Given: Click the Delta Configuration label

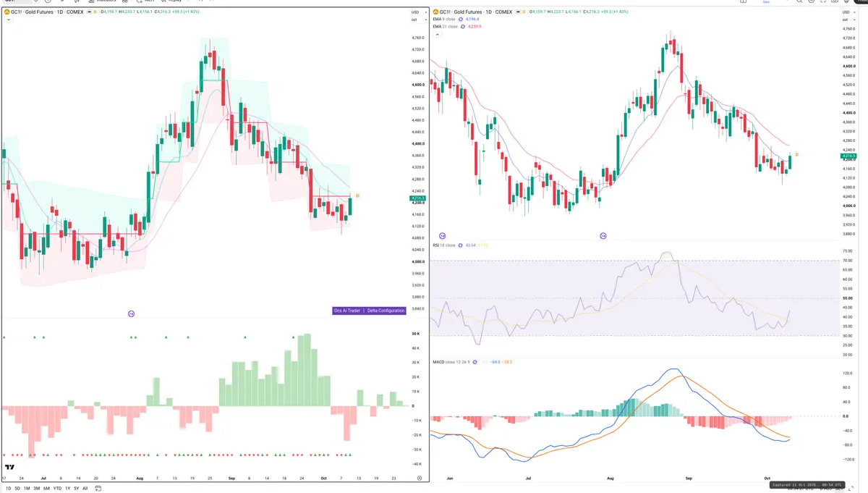Looking at the screenshot, I should [386, 311].
